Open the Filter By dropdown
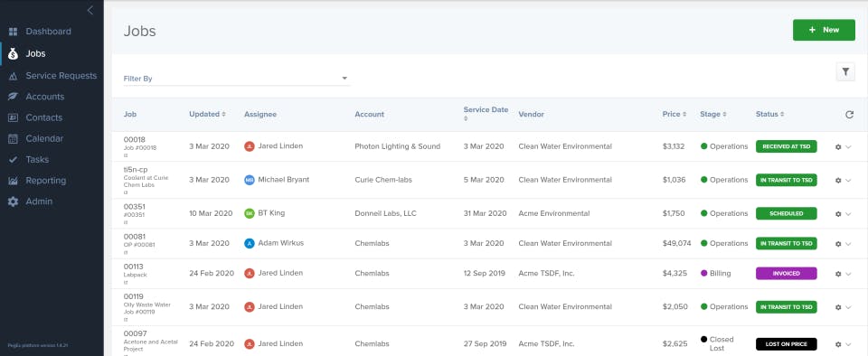The height and width of the screenshot is (356, 868). pyautogui.click(x=237, y=79)
